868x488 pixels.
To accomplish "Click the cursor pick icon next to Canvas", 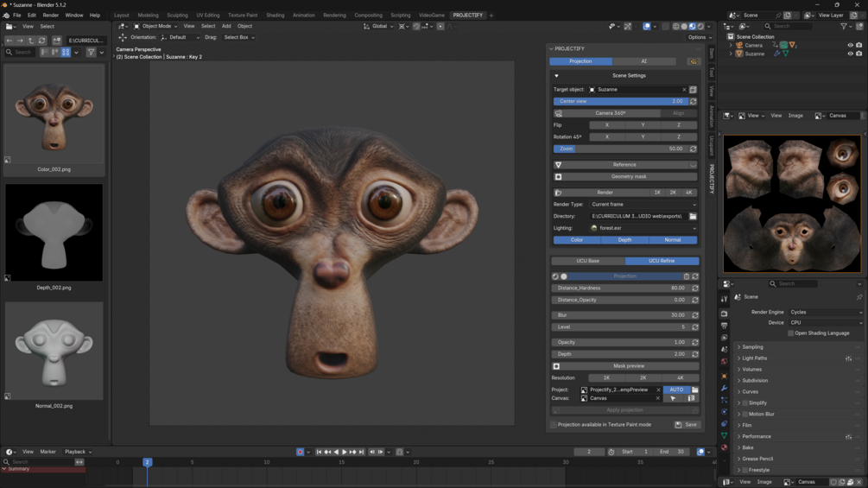I will pos(673,398).
